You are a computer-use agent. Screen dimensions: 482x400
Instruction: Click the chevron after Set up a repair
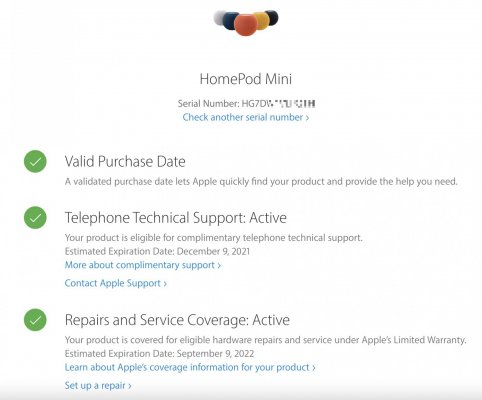point(130,386)
